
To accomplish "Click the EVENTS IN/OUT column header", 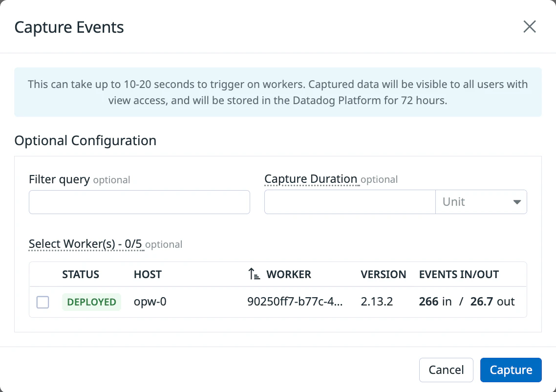I will pyautogui.click(x=459, y=275).
